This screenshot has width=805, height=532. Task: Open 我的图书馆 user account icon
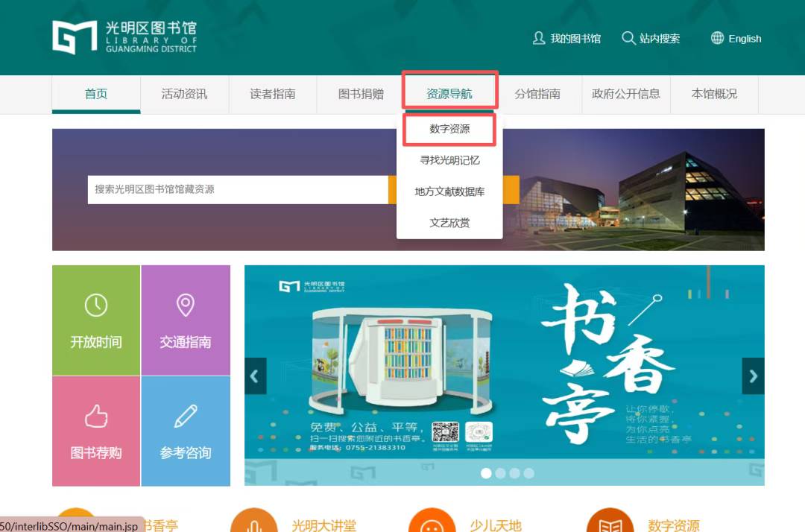pos(539,38)
